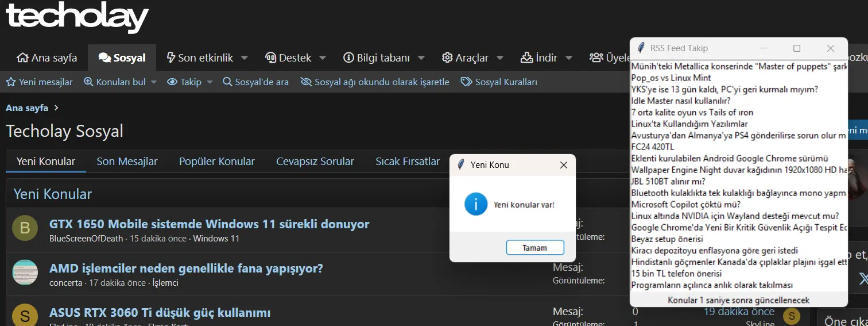Open topic AMD işlemciler neden fana yapışıyor
Screen dimensions: 868x326
click(187, 268)
